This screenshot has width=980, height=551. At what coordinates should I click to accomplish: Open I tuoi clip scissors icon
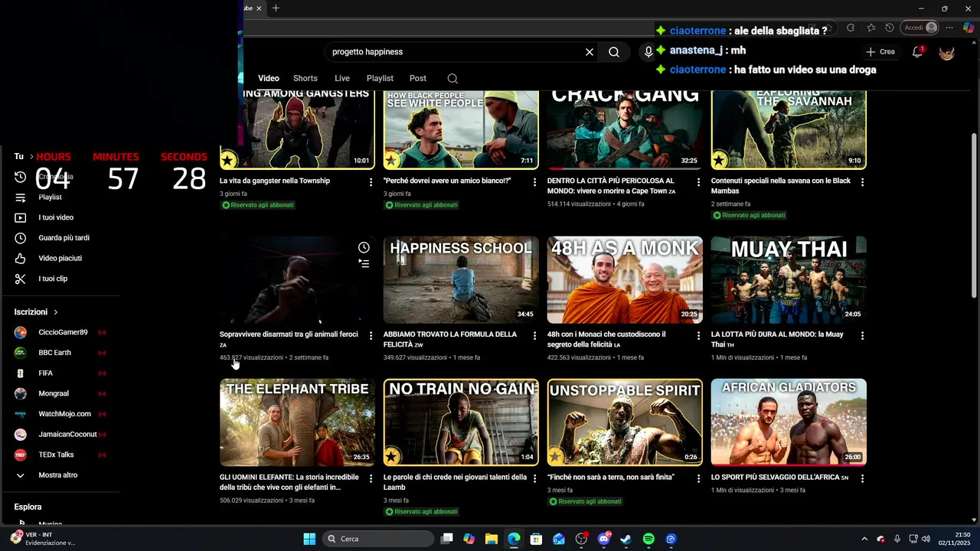pyautogui.click(x=21, y=279)
